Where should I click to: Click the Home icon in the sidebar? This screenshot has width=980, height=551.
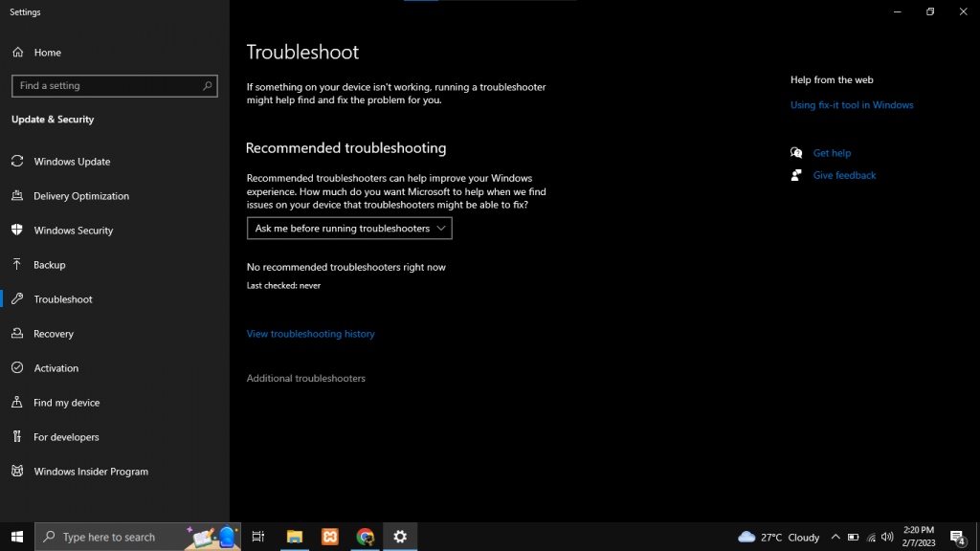click(x=17, y=53)
